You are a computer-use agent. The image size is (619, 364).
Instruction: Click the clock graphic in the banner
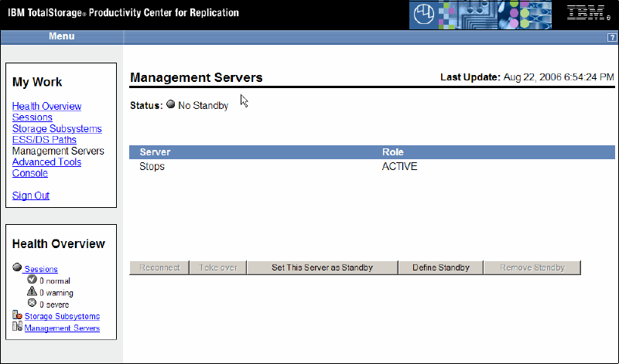point(423,15)
